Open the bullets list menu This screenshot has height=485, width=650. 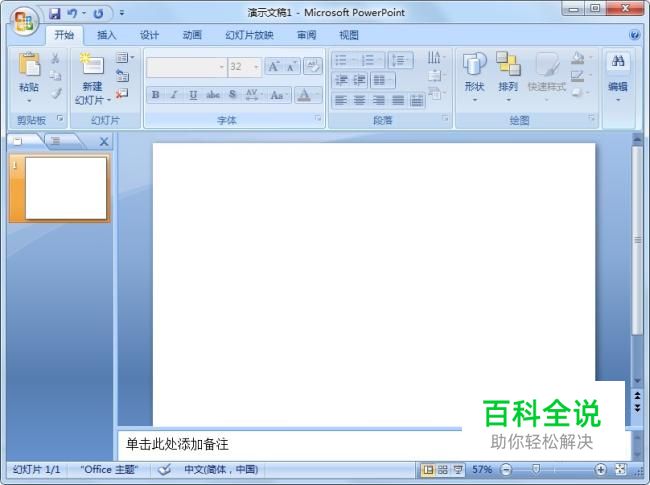click(344, 61)
